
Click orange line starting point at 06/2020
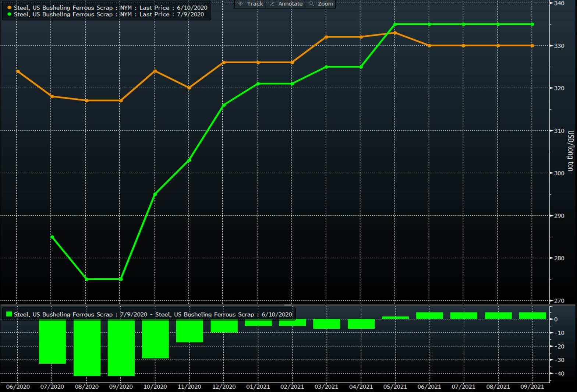pos(18,71)
